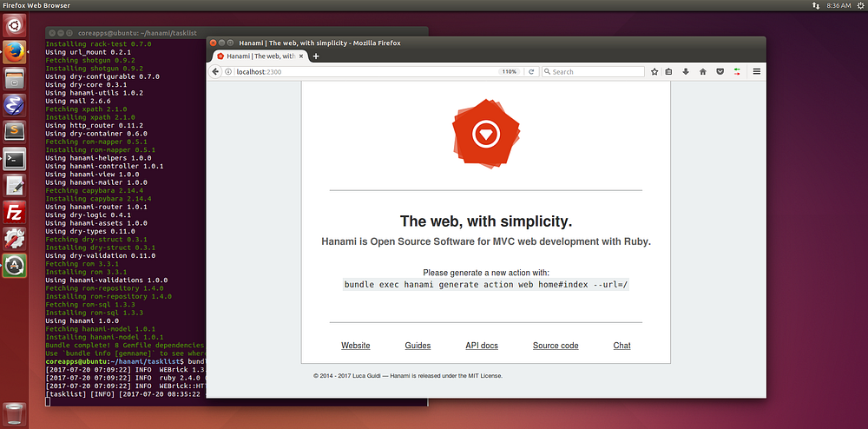Click terminal line 'Fetching shotgun 0.9.2'

90,60
